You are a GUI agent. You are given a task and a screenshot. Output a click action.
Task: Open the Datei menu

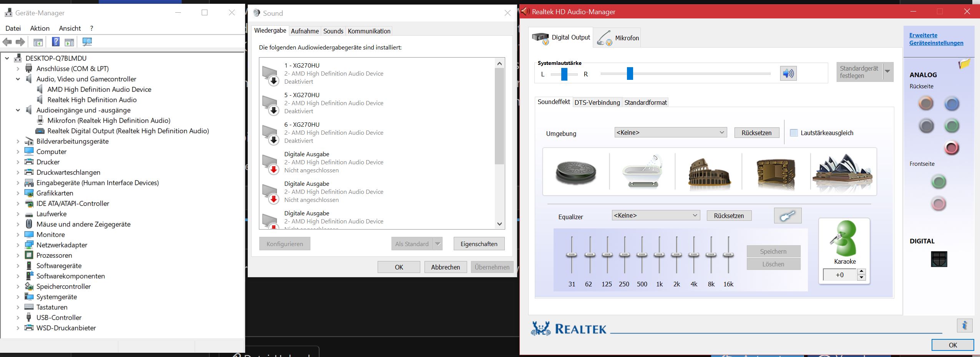click(x=13, y=28)
